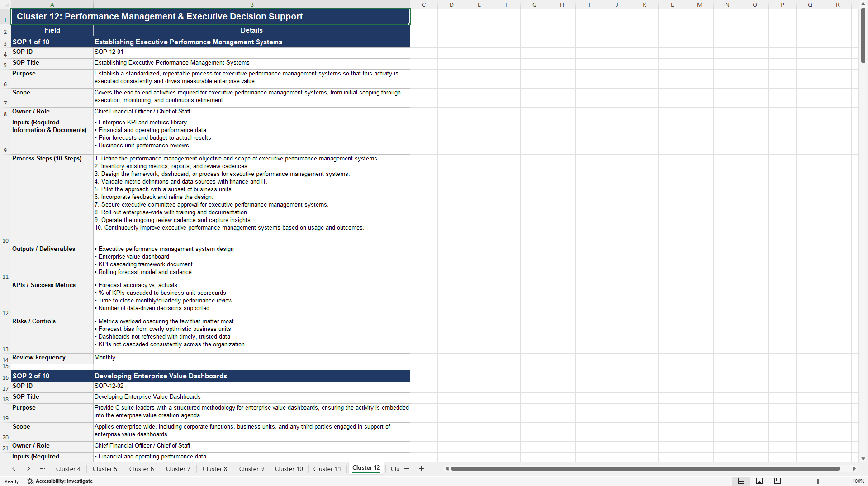The width and height of the screenshot is (868, 486).
Task: Select the Field header cell
Action: point(52,30)
